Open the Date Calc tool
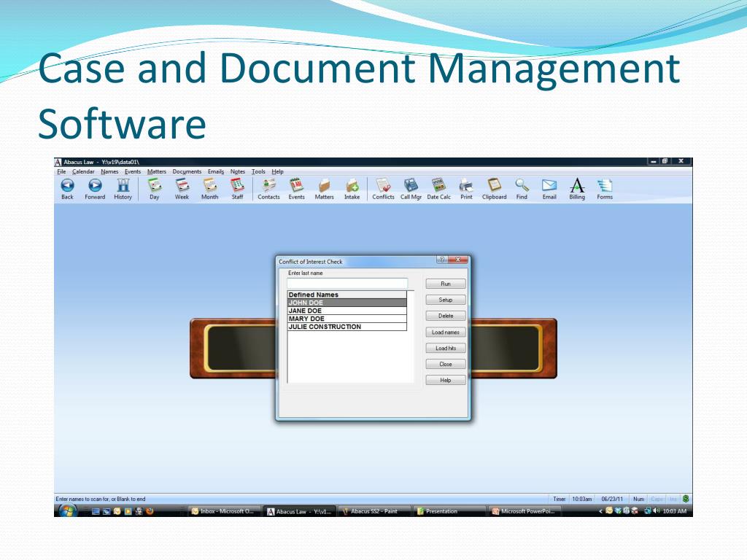The image size is (747, 560). [438, 189]
